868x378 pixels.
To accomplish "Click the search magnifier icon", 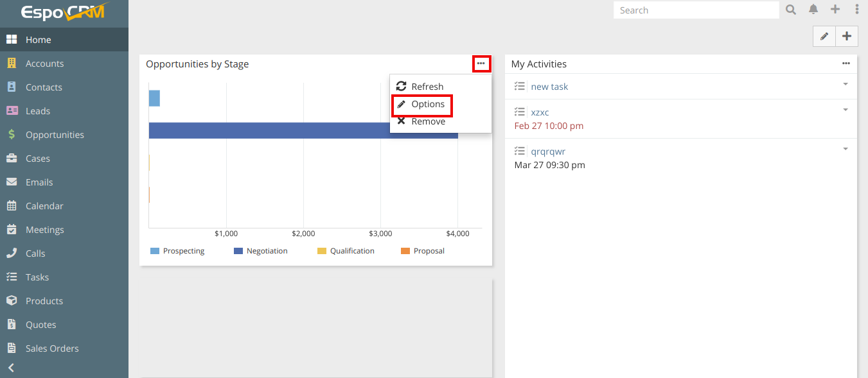I will 791,10.
